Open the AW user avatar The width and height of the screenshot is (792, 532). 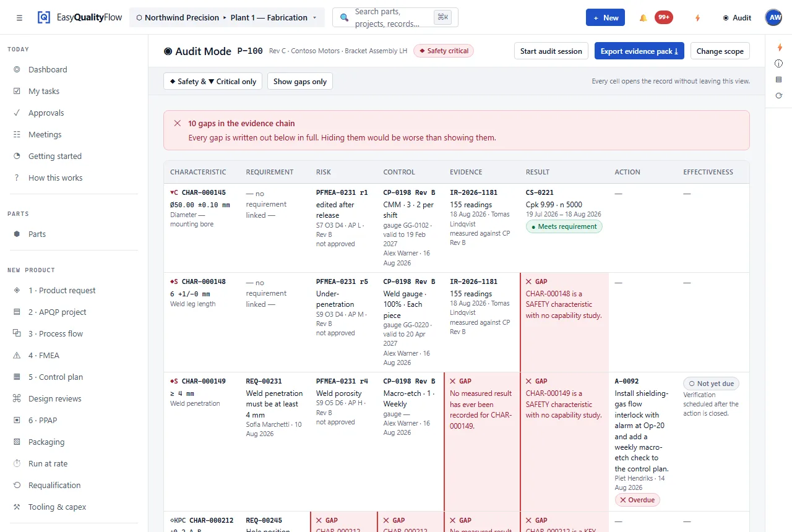[774, 17]
